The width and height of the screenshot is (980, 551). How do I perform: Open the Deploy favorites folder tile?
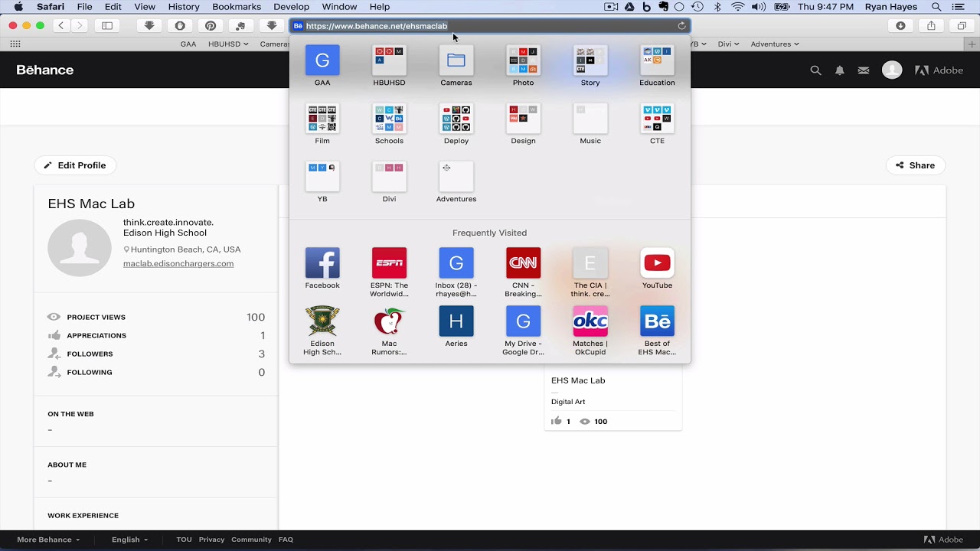pyautogui.click(x=456, y=119)
